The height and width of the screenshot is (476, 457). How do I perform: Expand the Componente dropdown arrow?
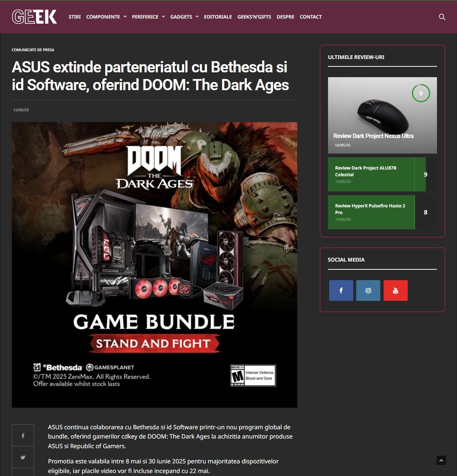coord(125,17)
